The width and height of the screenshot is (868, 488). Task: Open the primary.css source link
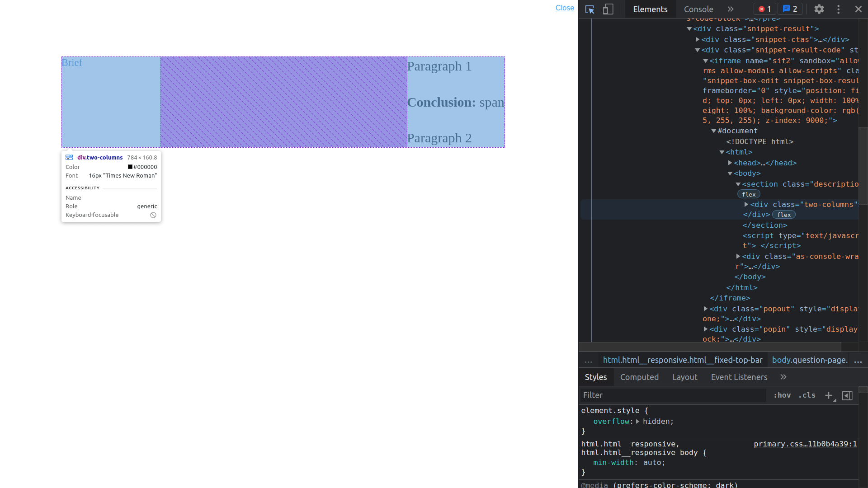805,444
